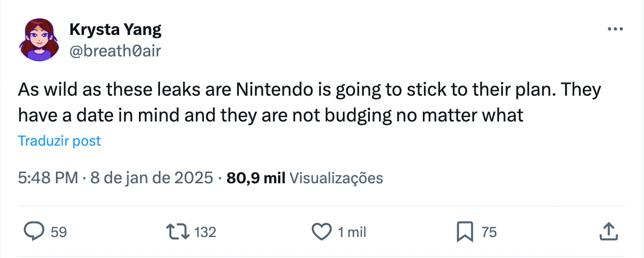This screenshot has height=258, width=644.
Task: Click the 132 reposts count
Action: (x=204, y=232)
